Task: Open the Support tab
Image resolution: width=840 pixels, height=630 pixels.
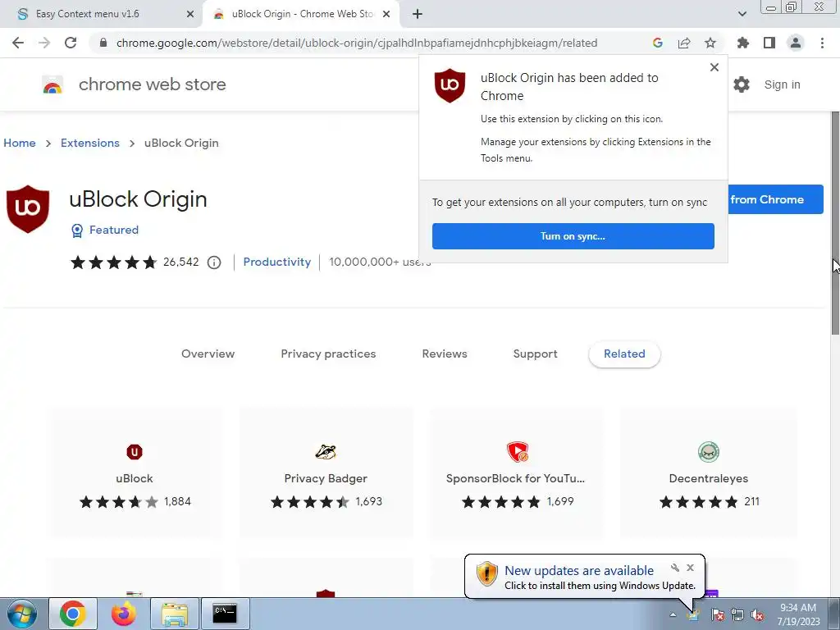Action: coord(535,354)
